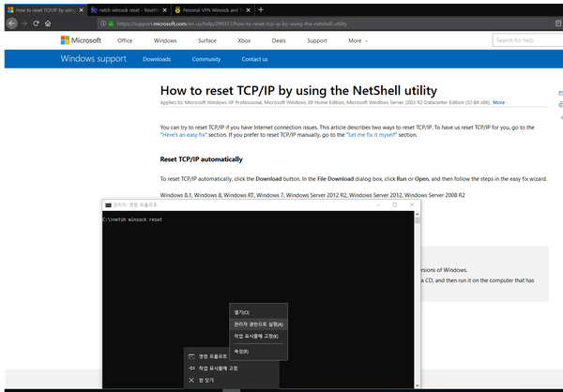
Task: Click the Windows support heading link
Action: (93, 58)
